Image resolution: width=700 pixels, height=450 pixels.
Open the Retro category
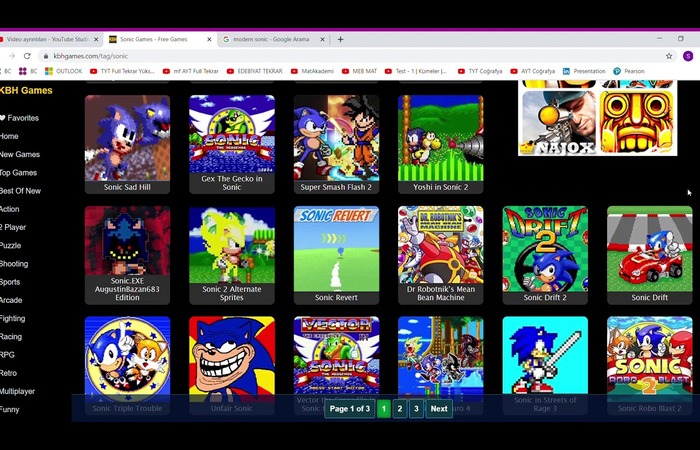[x=8, y=373]
